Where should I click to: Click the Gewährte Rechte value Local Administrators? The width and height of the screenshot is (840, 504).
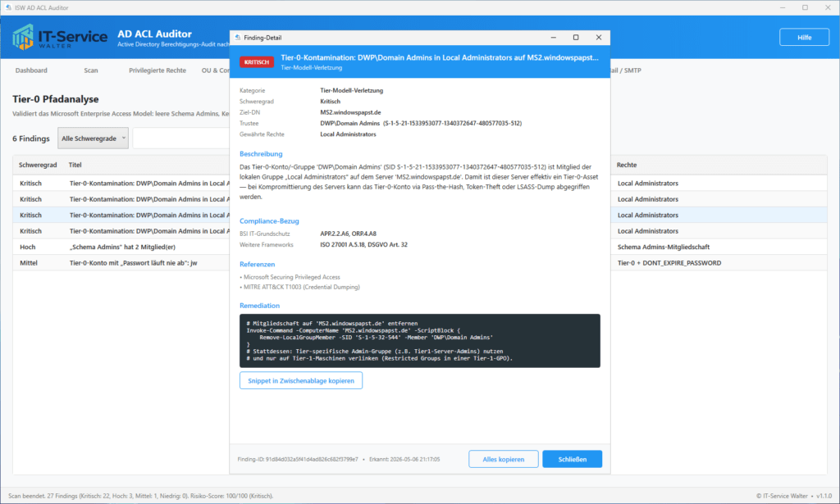348,134
